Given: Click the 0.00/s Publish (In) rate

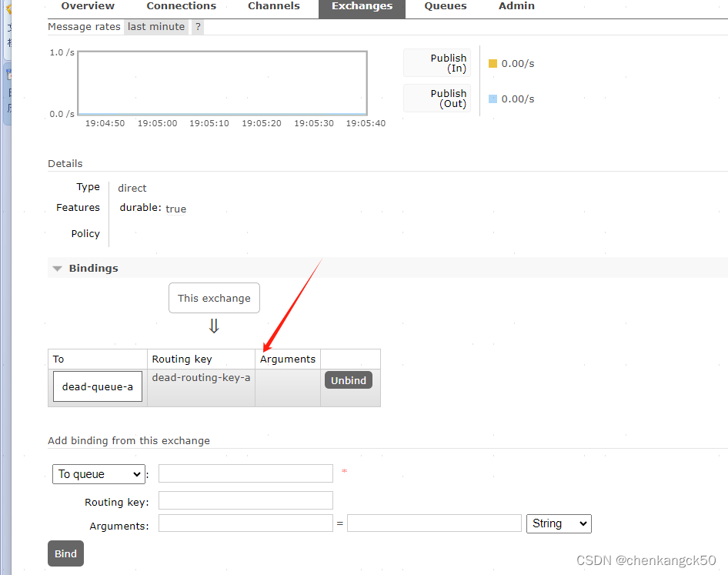Looking at the screenshot, I should pos(518,64).
